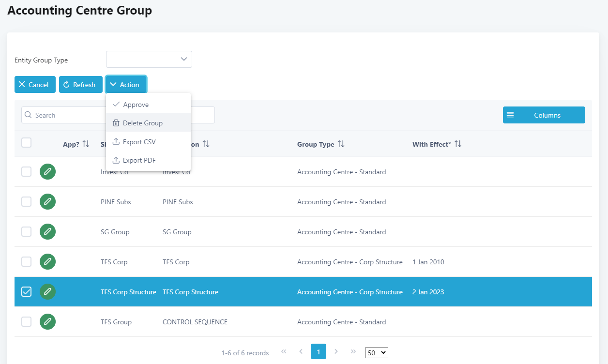Sort by Group Type column arrows

click(341, 144)
